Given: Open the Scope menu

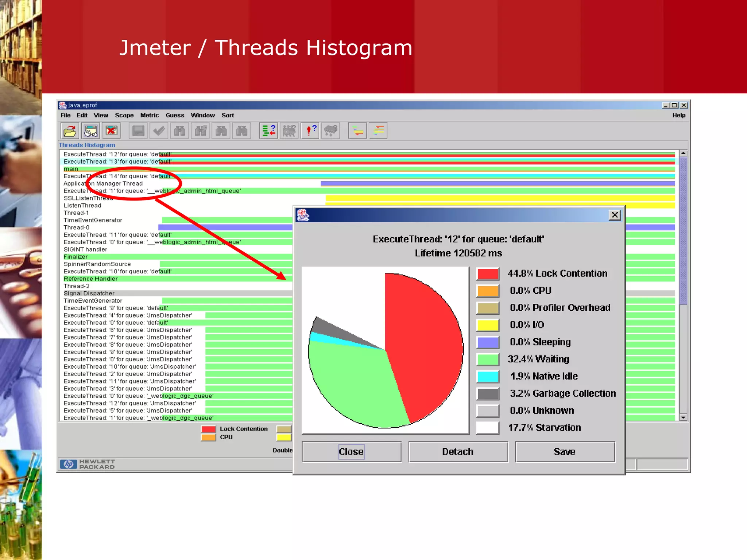Looking at the screenshot, I should (124, 115).
